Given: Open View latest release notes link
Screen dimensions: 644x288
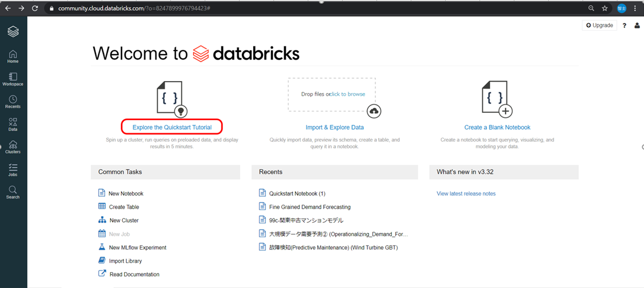Looking at the screenshot, I should (466, 194).
